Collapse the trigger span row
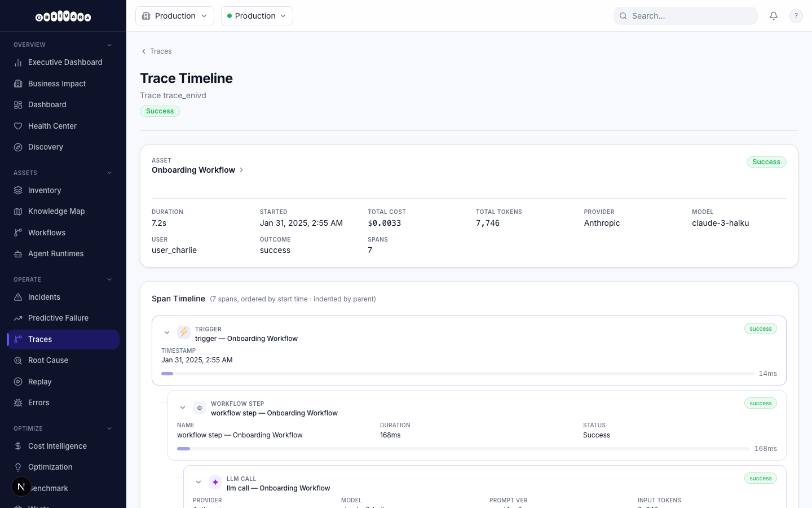Viewport: 812px width, 508px height. pyautogui.click(x=167, y=332)
